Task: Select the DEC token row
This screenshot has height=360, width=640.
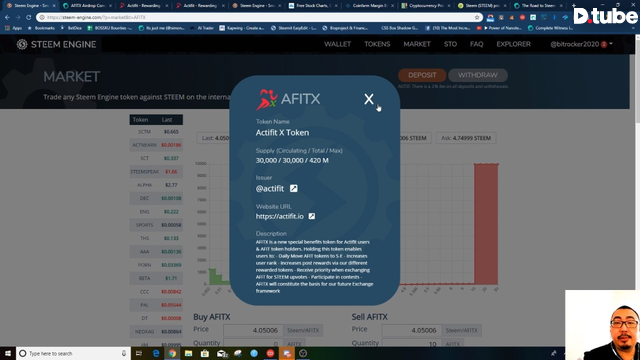Action: point(156,198)
